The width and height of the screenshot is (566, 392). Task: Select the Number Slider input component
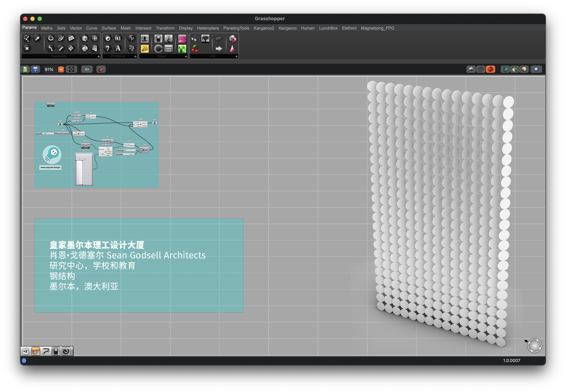[145, 38]
